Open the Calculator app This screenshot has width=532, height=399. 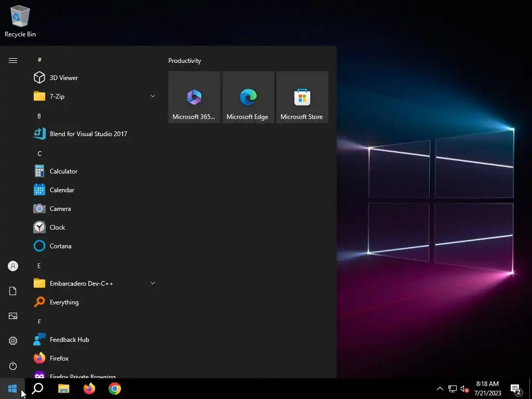coord(95,171)
